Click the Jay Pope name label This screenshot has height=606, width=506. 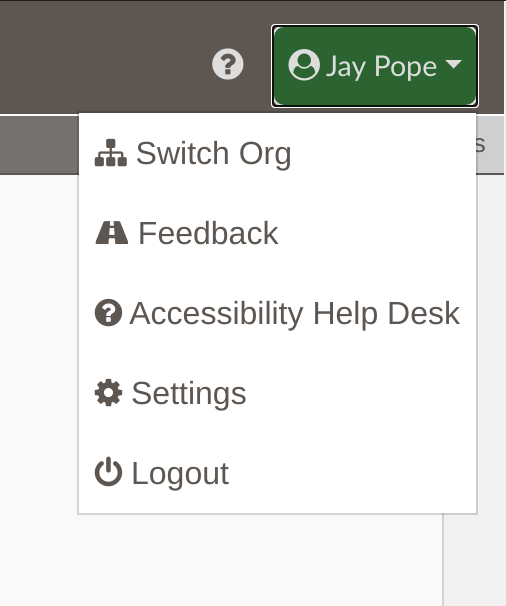pyautogui.click(x=381, y=67)
